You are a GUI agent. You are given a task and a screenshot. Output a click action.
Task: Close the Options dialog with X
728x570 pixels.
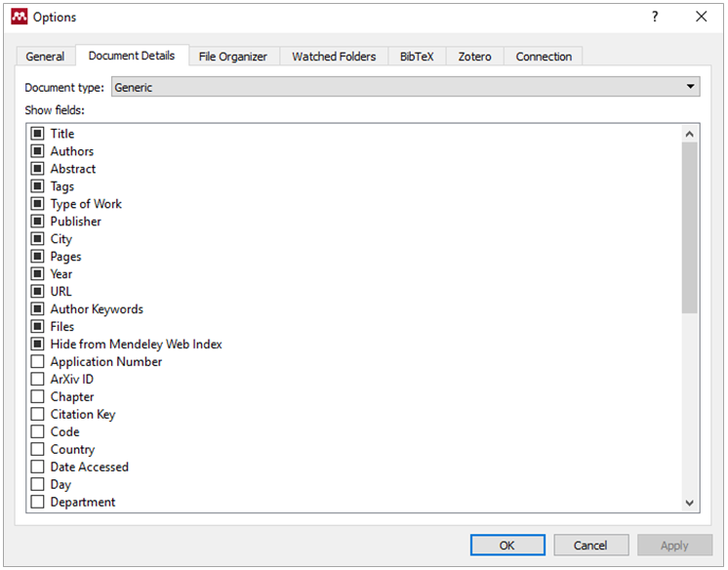(x=701, y=17)
